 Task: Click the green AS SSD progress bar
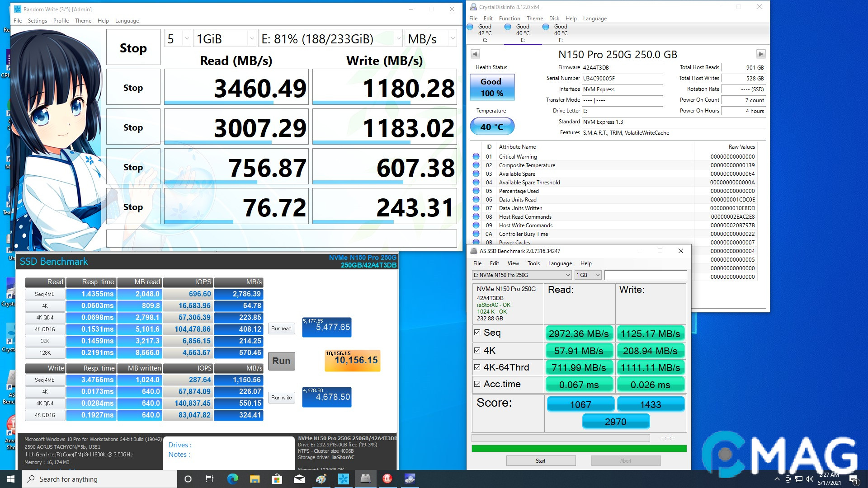coord(579,449)
